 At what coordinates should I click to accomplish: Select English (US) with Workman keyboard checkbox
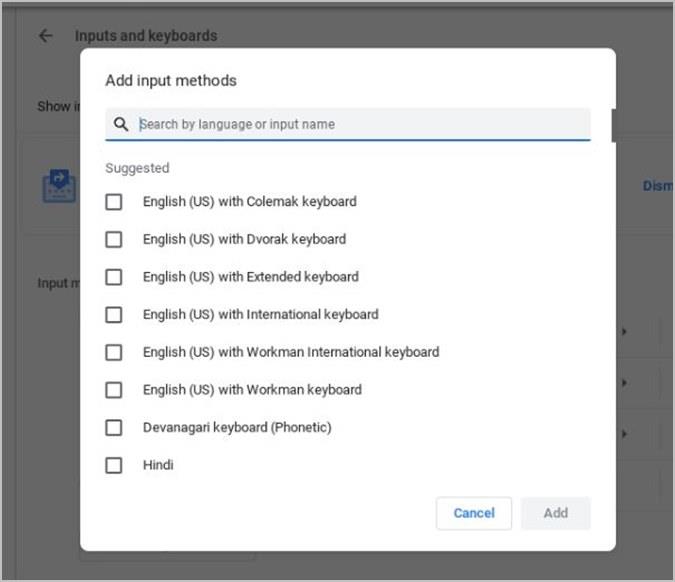(114, 390)
